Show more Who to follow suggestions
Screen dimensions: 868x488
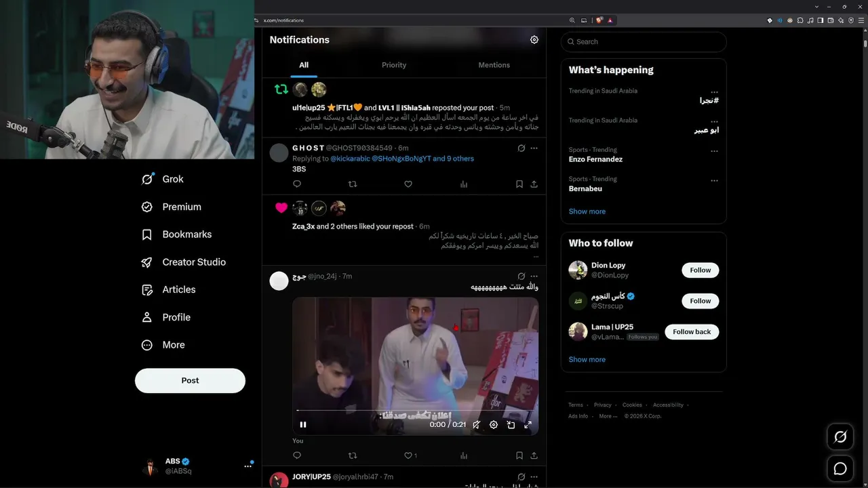pyautogui.click(x=587, y=360)
